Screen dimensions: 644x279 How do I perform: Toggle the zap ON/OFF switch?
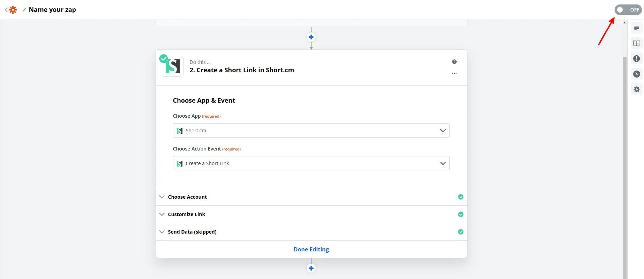(x=628, y=10)
